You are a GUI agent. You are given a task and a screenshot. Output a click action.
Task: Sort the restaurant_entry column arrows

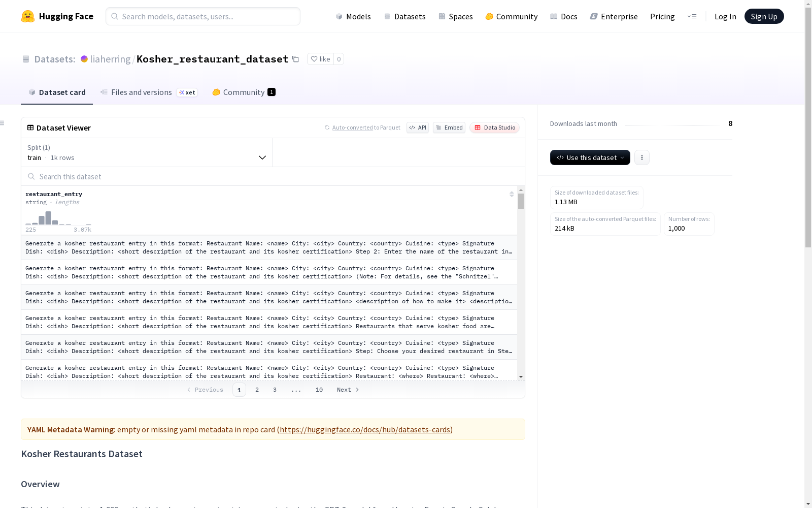(512, 194)
